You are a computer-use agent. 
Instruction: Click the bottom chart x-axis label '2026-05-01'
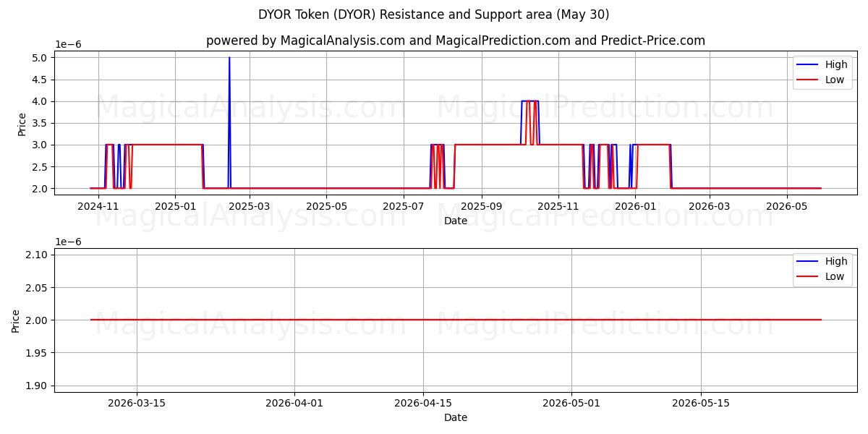(571, 404)
